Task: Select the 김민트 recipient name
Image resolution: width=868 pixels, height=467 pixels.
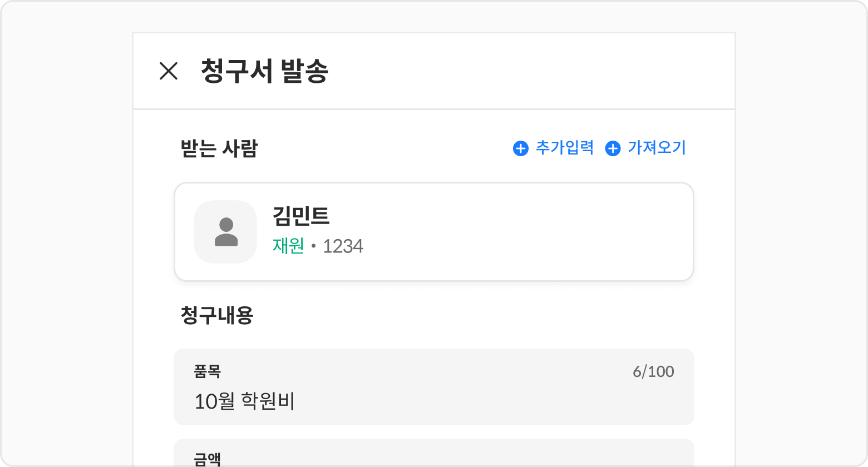Action: 301,216
